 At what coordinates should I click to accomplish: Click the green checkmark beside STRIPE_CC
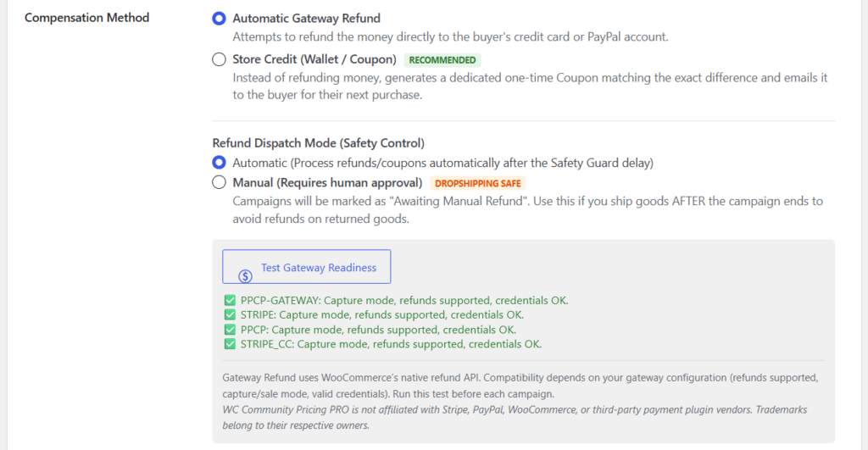point(230,344)
